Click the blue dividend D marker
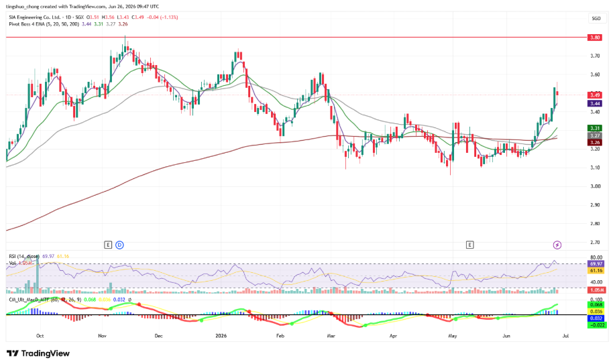The image size is (613, 364). tap(119, 245)
